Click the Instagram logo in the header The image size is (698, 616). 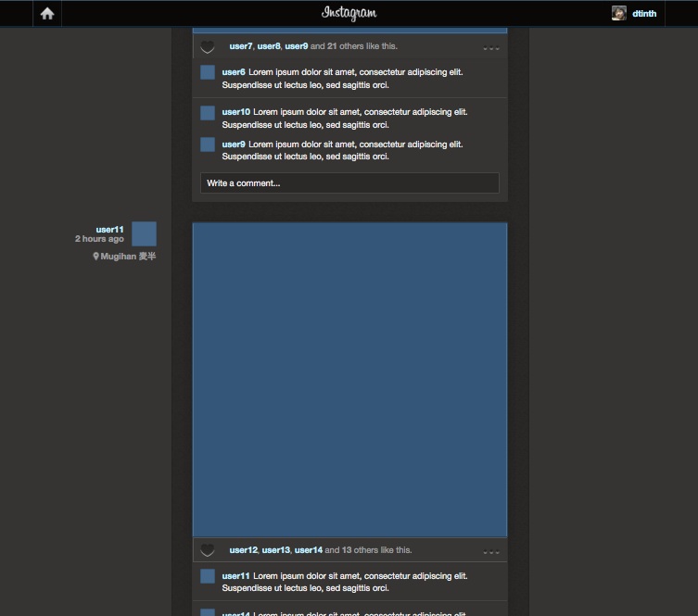pos(349,13)
